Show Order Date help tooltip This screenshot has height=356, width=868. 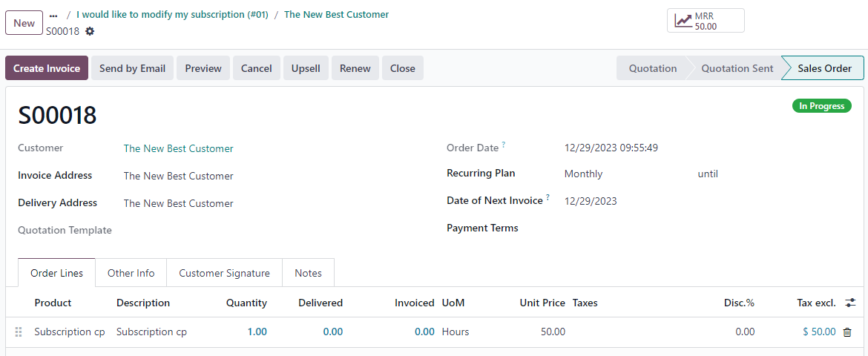(x=504, y=145)
